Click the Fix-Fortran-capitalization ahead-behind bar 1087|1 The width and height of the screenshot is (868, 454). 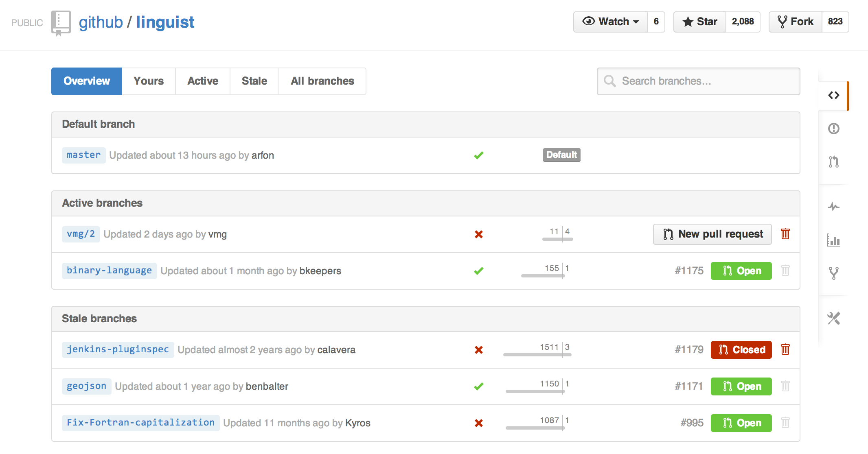pos(537,423)
